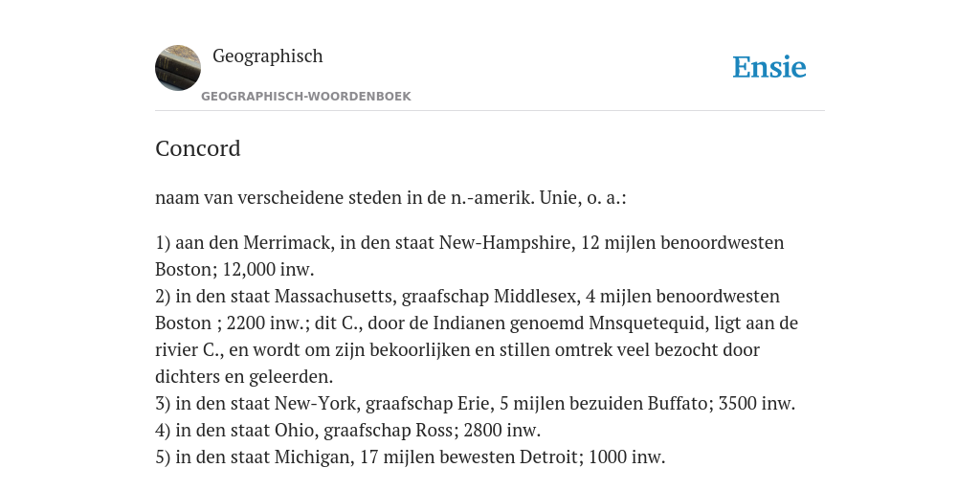Click the Geographisch author name

[x=268, y=56]
